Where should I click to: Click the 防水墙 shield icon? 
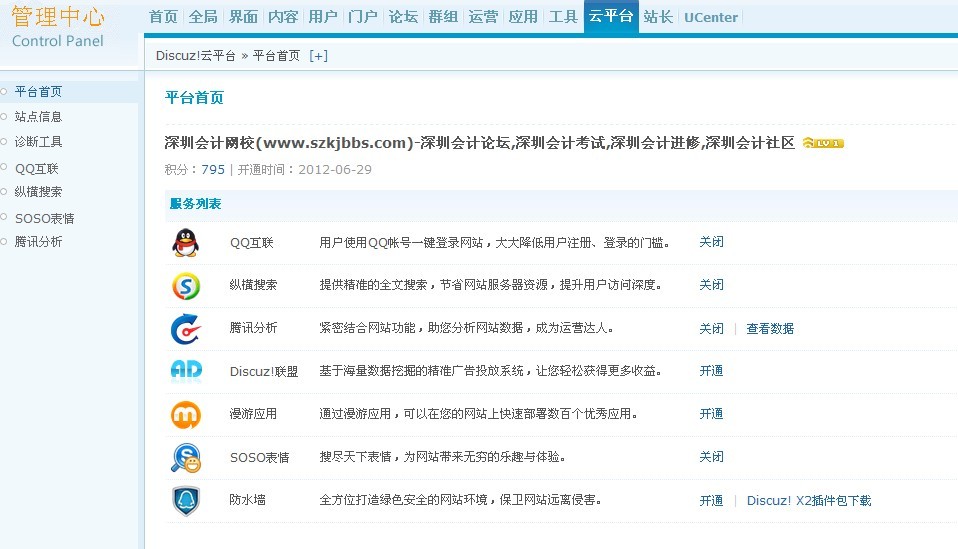[186, 501]
